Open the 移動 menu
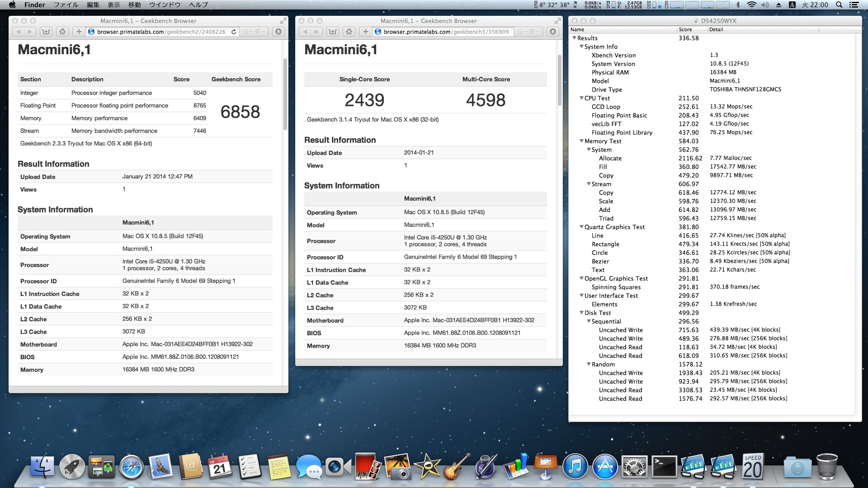The width and height of the screenshot is (868, 488). pos(134,5)
